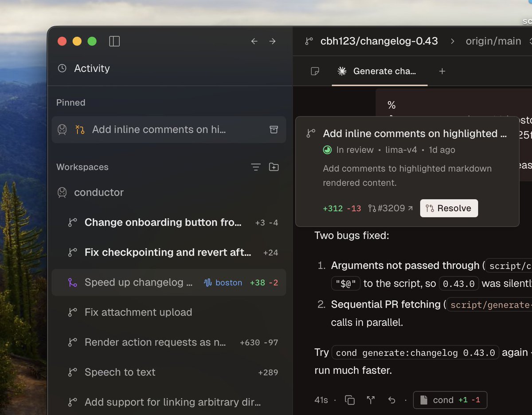
Task: Click branch icon beside cbh123/changelog-0.43
Action: pyautogui.click(x=309, y=41)
